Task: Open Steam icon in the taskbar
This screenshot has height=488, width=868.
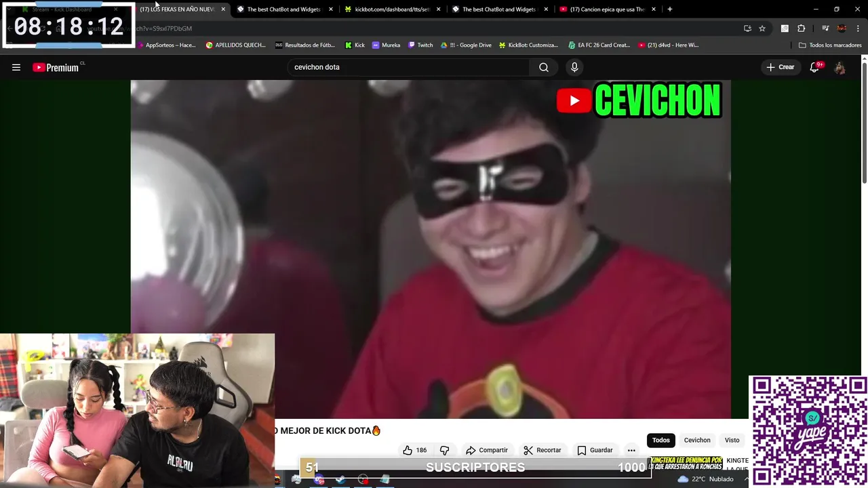Action: pos(340,479)
